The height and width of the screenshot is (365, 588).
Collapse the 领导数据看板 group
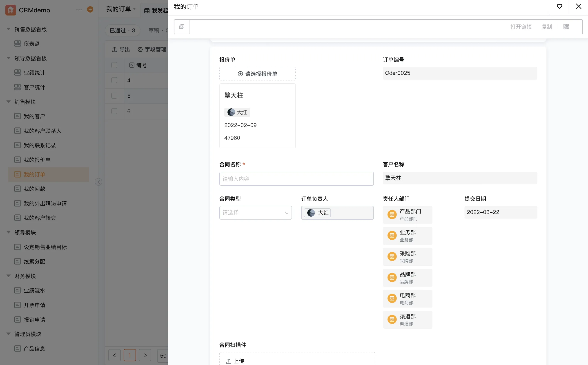(x=9, y=58)
